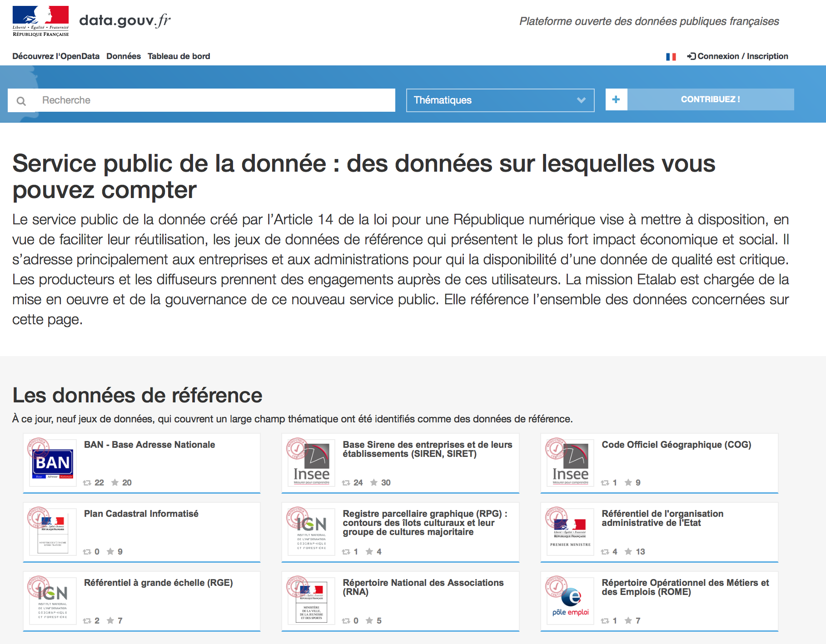Click star icon on RNA card
The image size is (826, 644).
pyautogui.click(x=369, y=620)
